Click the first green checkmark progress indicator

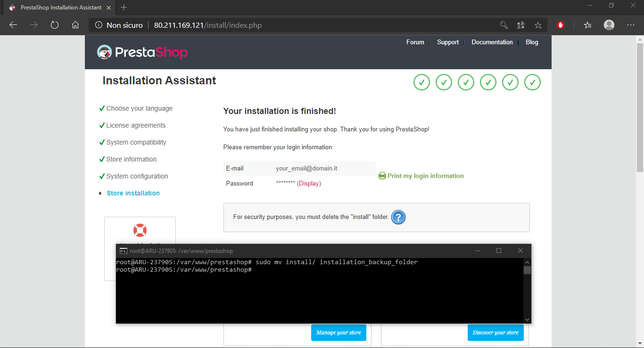(x=421, y=82)
